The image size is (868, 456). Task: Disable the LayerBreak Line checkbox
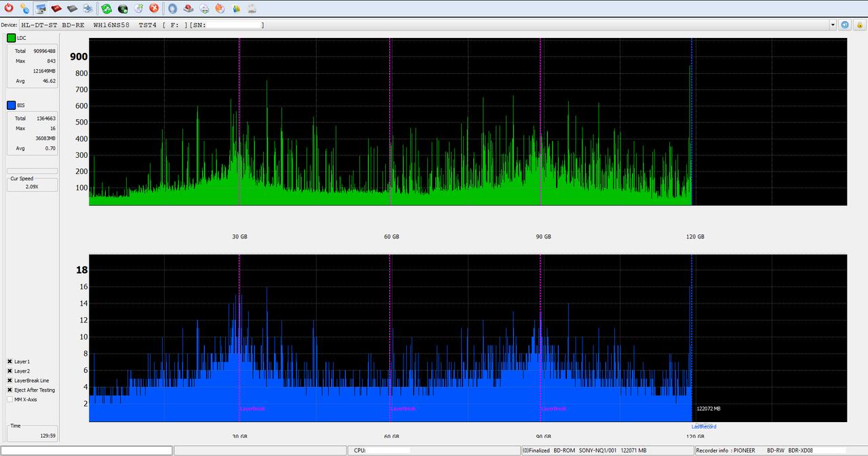tap(9, 381)
